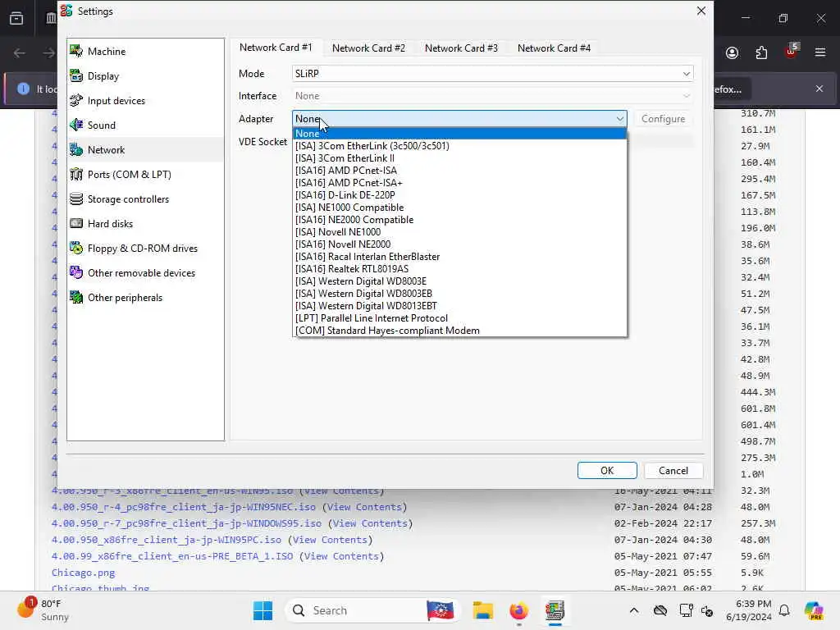Select Western Digital WD8003EB adapter
The height and width of the screenshot is (630, 840).
(x=459, y=294)
